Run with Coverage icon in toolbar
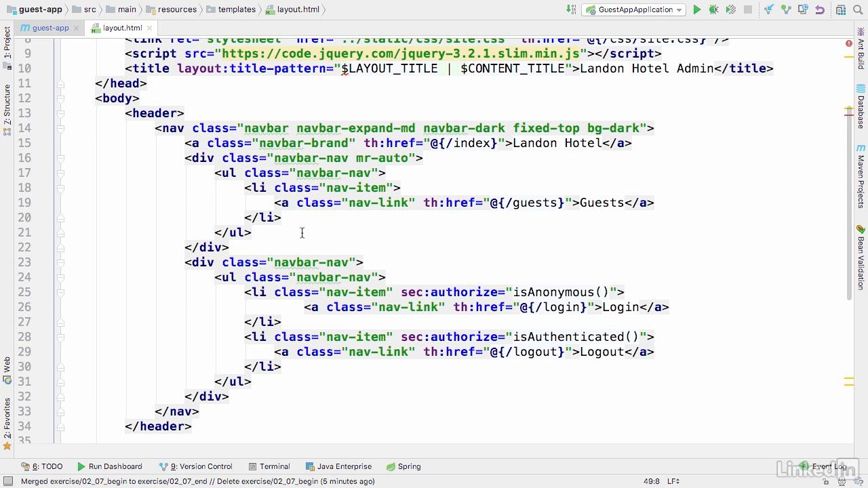Image resolution: width=868 pixels, height=488 pixels. pyautogui.click(x=730, y=9)
